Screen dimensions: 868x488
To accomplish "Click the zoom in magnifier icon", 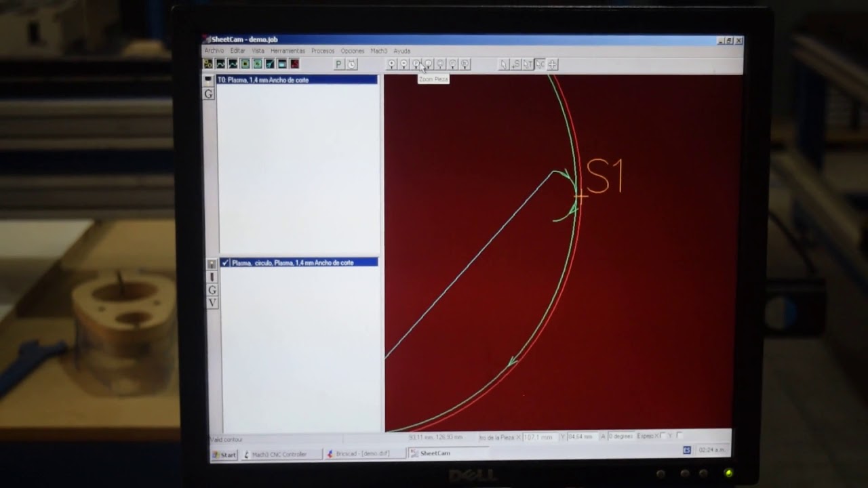I will [x=391, y=64].
